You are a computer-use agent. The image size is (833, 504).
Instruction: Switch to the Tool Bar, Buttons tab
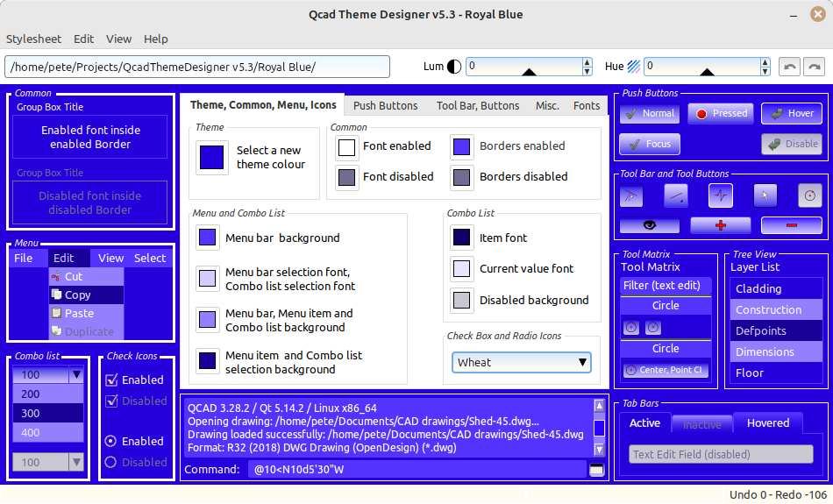point(478,106)
